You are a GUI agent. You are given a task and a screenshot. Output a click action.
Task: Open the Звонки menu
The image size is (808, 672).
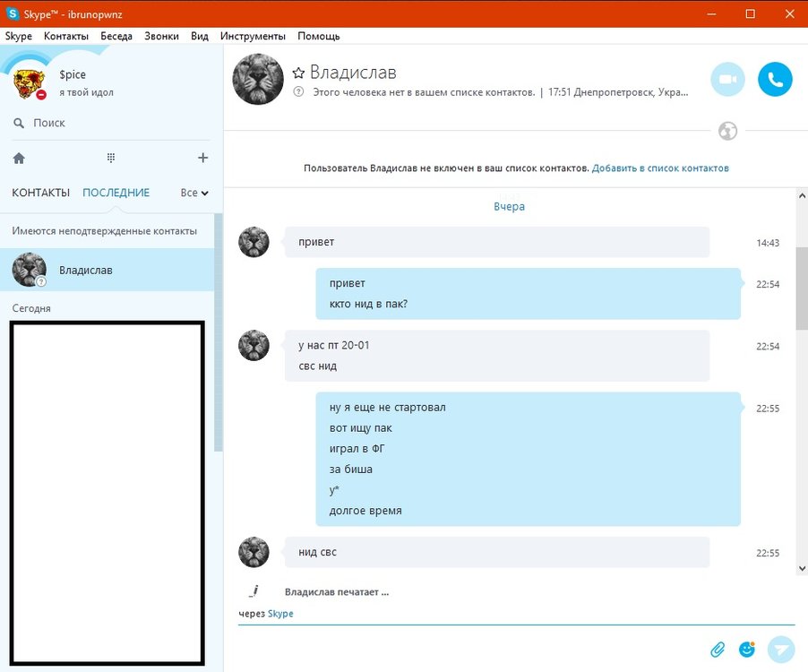(x=161, y=36)
